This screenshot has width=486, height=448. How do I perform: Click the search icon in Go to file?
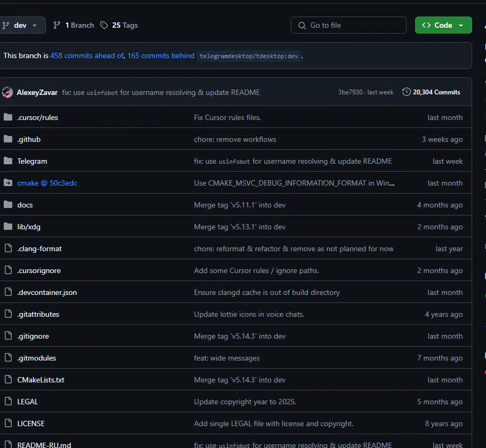pyautogui.click(x=302, y=26)
